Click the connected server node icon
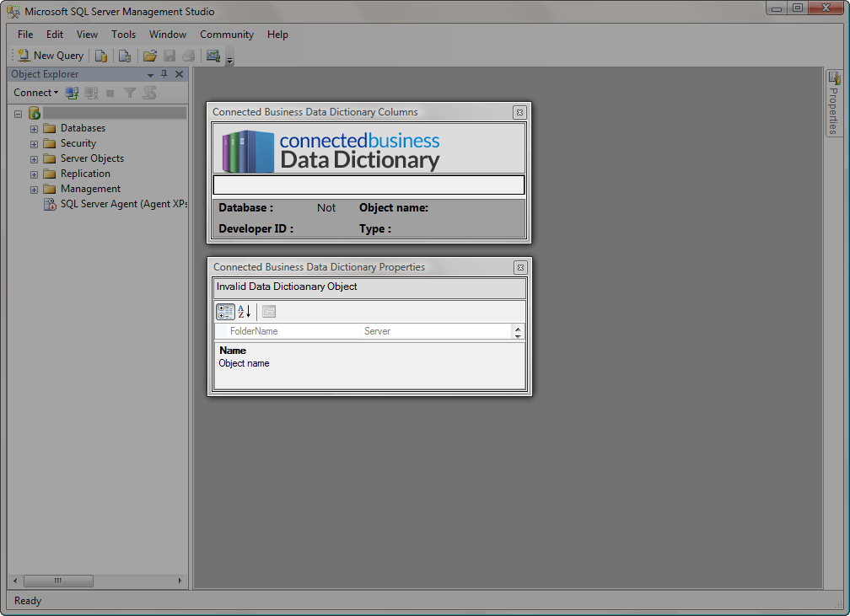Image resolution: width=850 pixels, height=616 pixels. 35,113
